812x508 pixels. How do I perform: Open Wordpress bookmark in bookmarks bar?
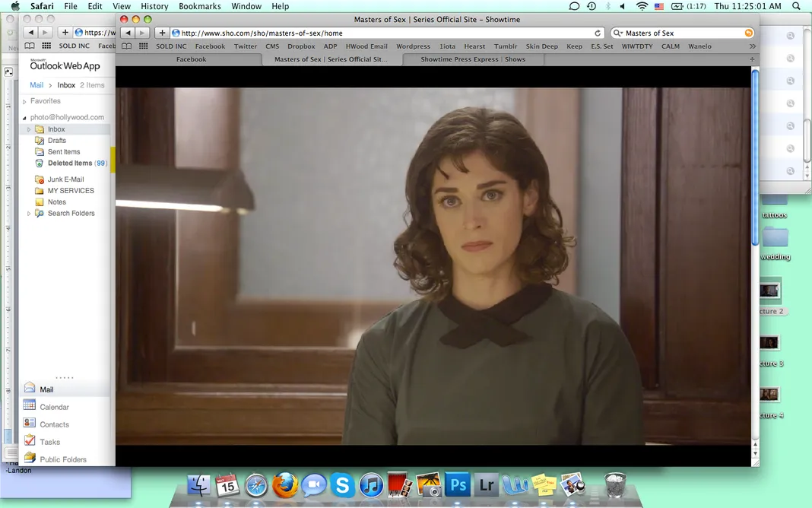pyautogui.click(x=414, y=46)
